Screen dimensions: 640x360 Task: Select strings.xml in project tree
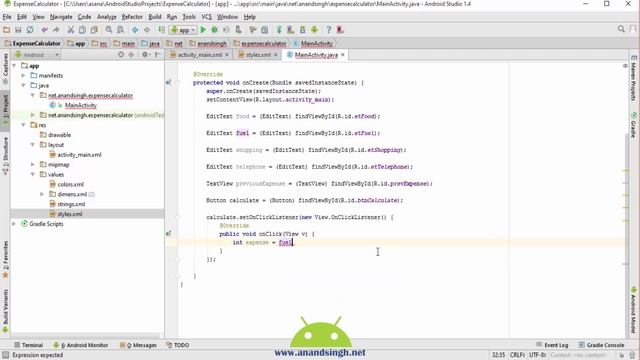click(x=71, y=204)
